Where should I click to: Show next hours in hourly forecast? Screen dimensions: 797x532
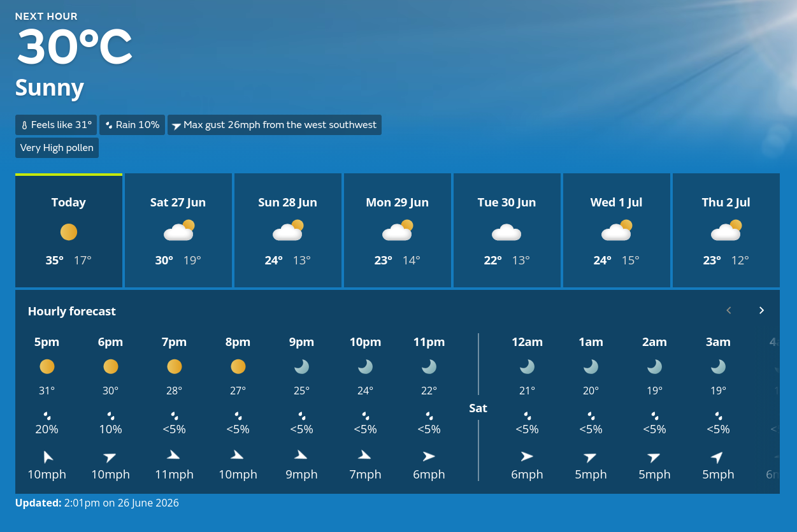(761, 310)
